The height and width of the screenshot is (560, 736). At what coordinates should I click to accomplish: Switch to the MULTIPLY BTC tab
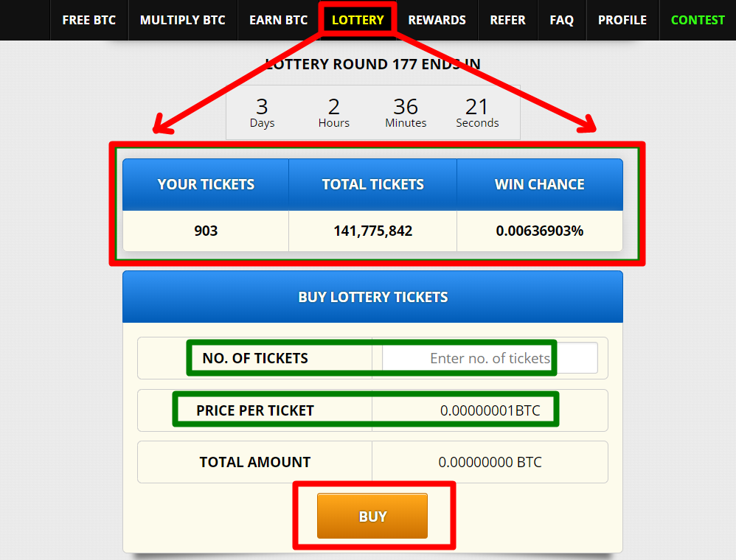click(x=182, y=20)
